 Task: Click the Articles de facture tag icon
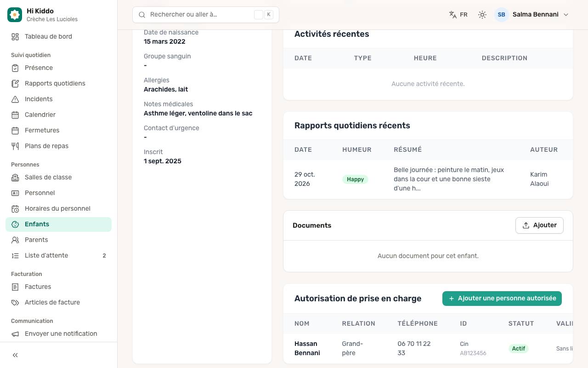15,303
